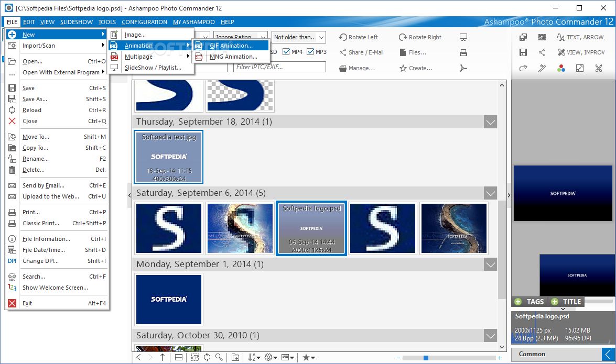Expand the right panel with side arrow
This screenshot has width=616, height=364.
pyautogui.click(x=509, y=195)
